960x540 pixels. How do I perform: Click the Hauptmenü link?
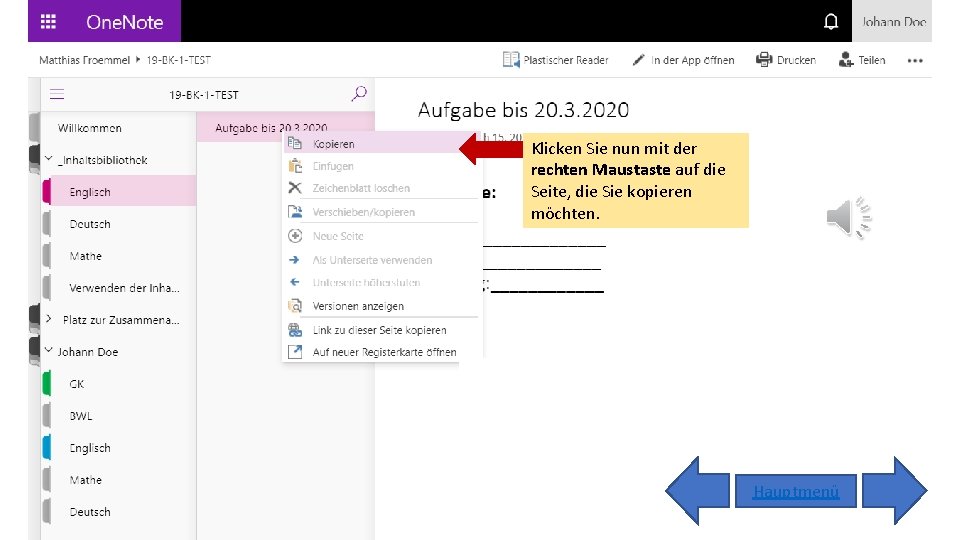[x=796, y=492]
